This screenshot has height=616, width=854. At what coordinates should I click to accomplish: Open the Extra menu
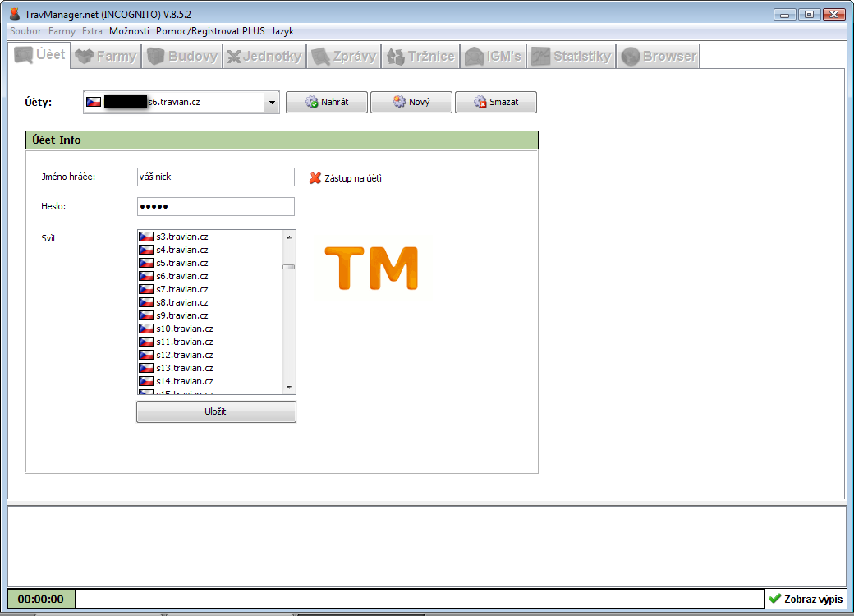92,31
